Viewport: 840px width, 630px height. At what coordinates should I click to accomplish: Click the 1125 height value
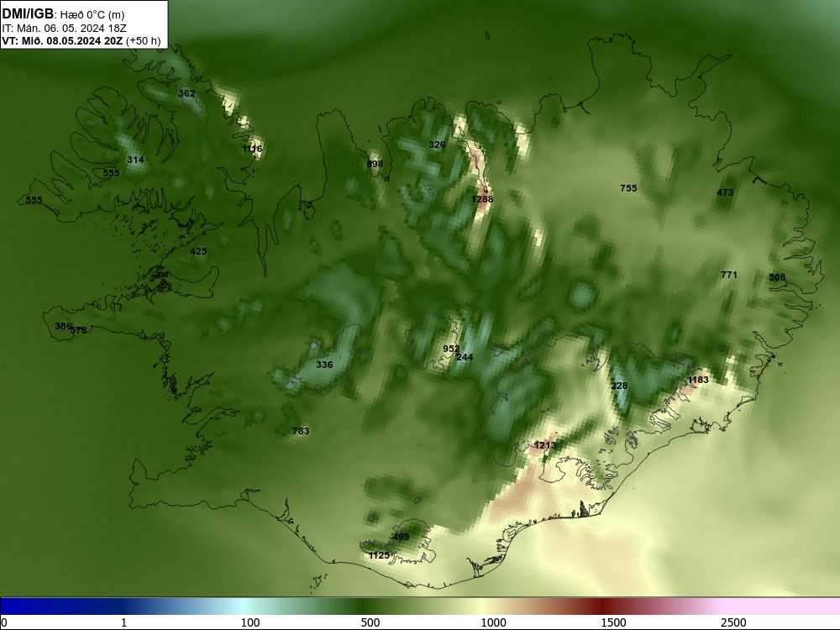click(380, 555)
